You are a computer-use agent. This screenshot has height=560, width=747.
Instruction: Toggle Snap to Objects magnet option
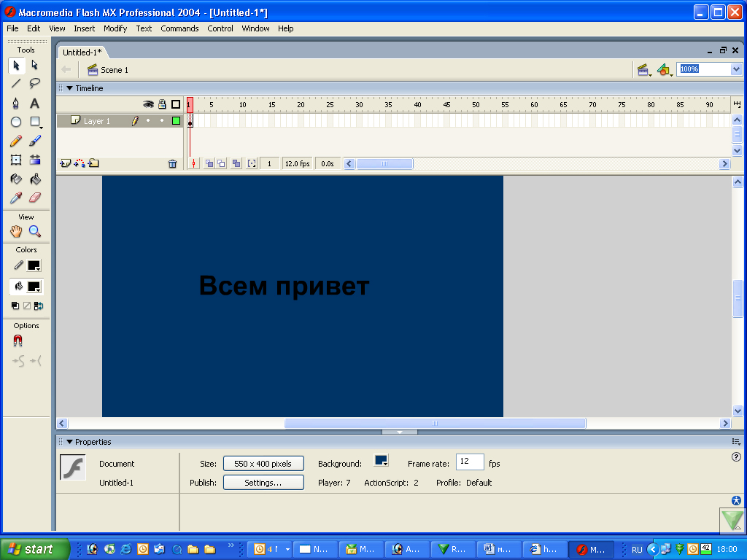click(18, 341)
